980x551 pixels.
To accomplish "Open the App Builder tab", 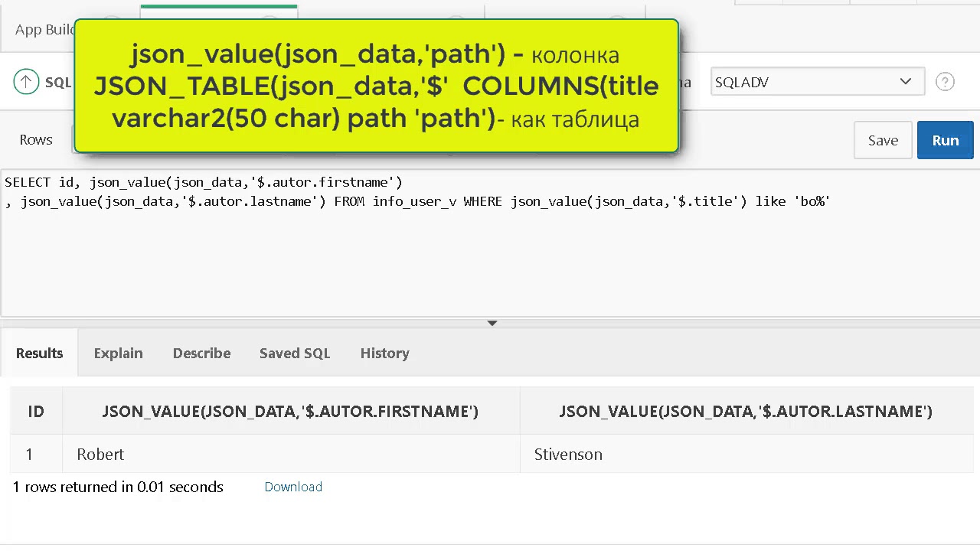I will 44,30.
